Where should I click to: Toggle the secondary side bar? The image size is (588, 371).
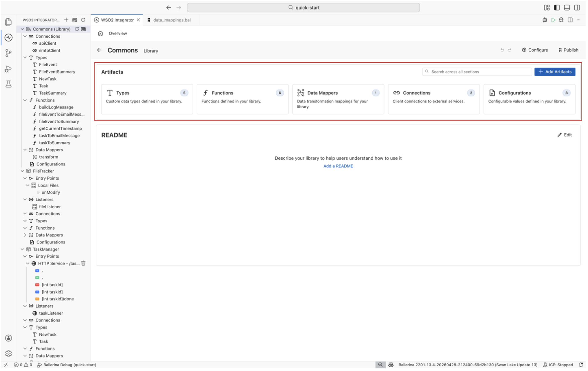coord(577,7)
